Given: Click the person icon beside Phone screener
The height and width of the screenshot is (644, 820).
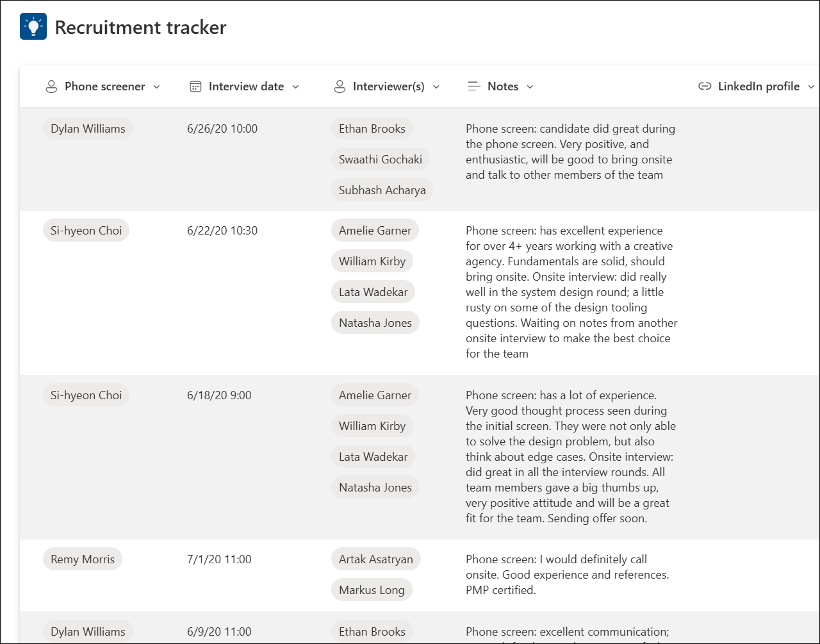Looking at the screenshot, I should point(51,86).
